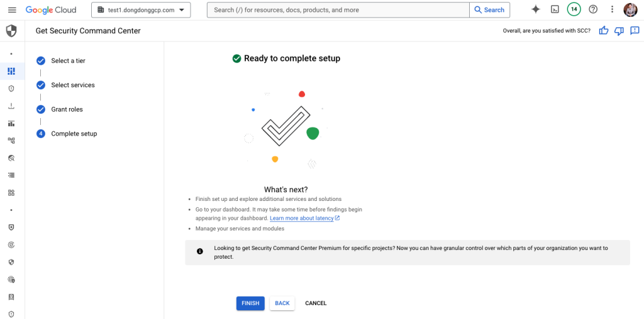The width and height of the screenshot is (644, 319).
Task: Open the three-dot settings and utilities menu
Action: tap(612, 9)
